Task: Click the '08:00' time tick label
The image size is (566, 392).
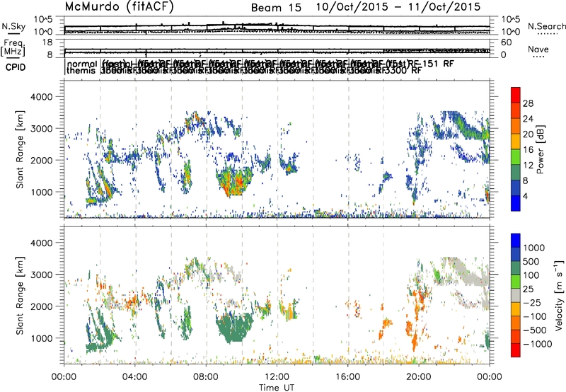Action: (x=206, y=377)
